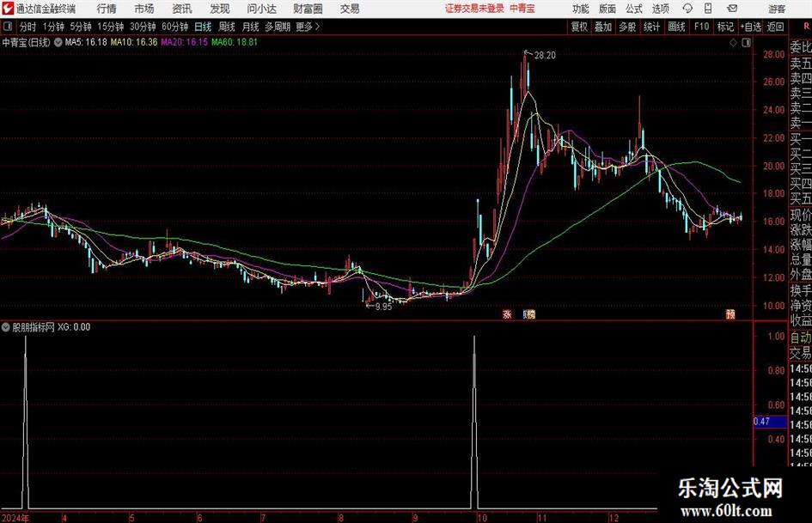Click the MA5: 16.18 label
Screen dimensions: 812x523
pos(86,42)
